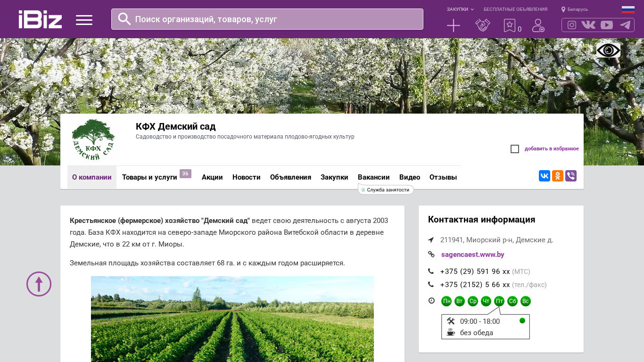Click the search magnifier icon
644x362 pixels.
click(124, 19)
